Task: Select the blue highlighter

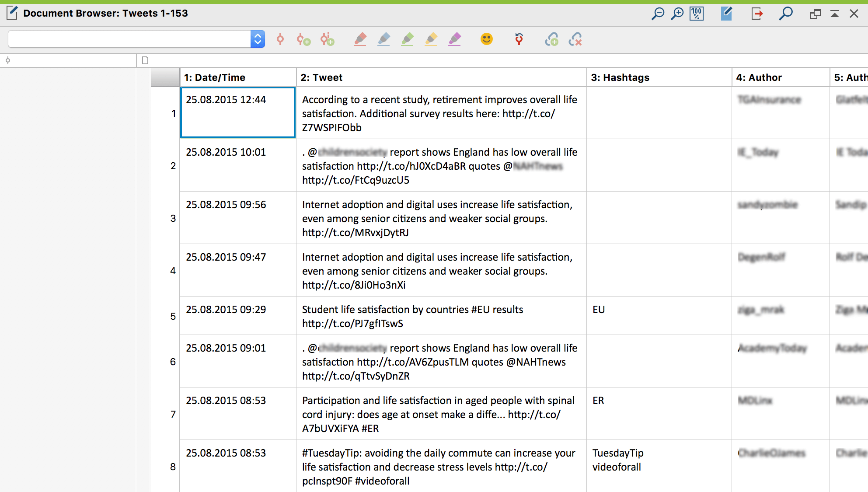Action: [383, 39]
